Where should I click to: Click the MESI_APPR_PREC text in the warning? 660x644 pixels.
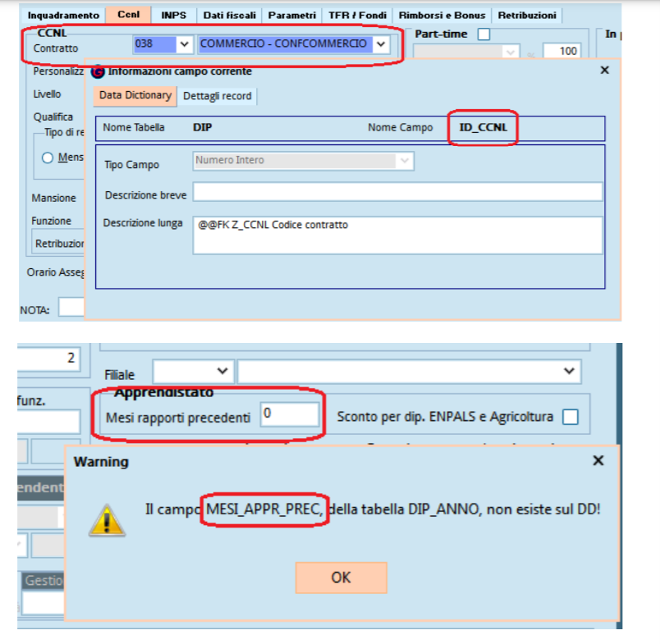pos(264,509)
